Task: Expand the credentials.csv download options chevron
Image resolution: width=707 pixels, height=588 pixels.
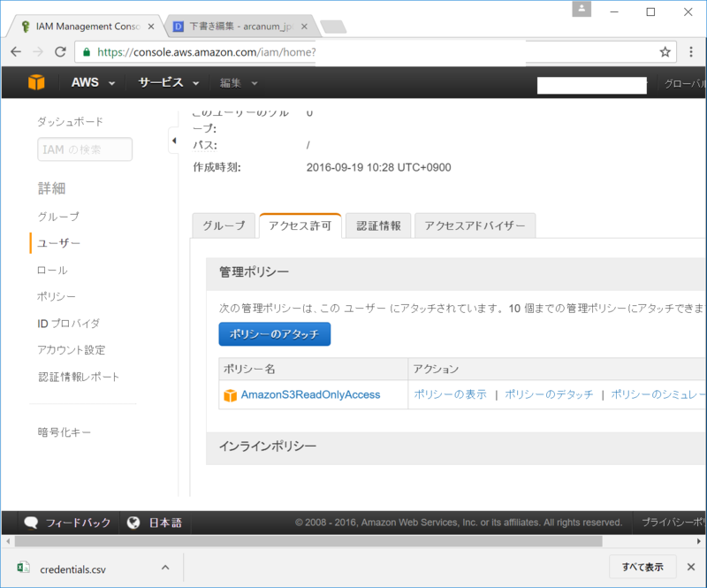Action: (164, 567)
